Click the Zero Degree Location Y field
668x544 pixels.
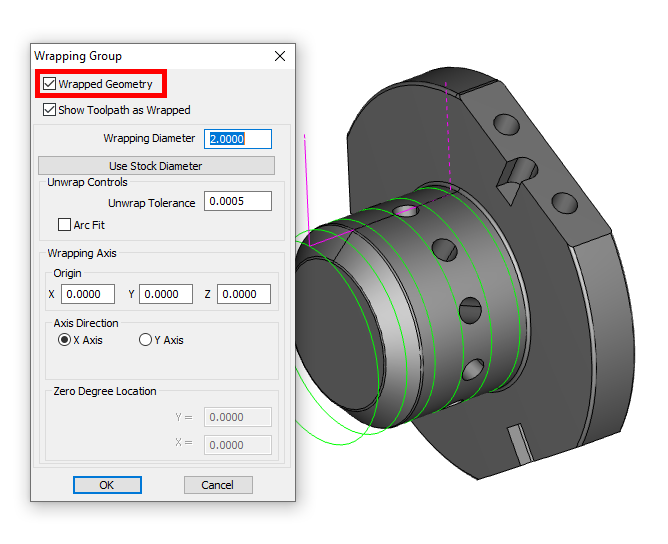tap(238, 417)
